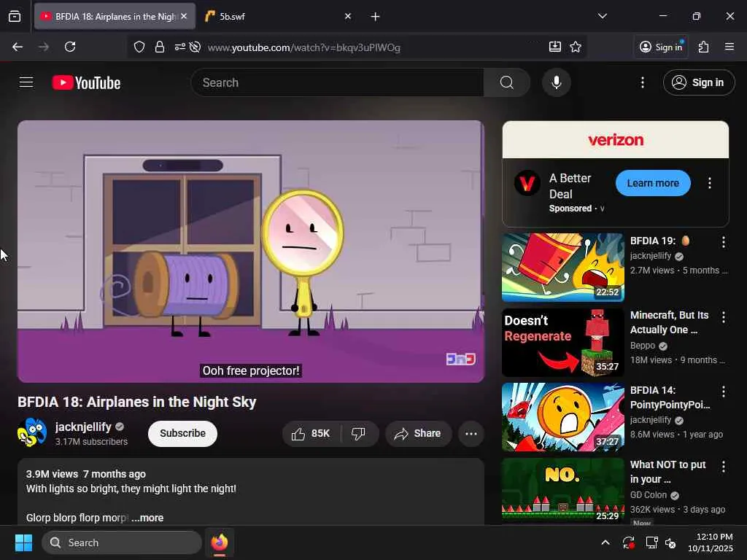Close the BFDIA 18 tab

(184, 16)
